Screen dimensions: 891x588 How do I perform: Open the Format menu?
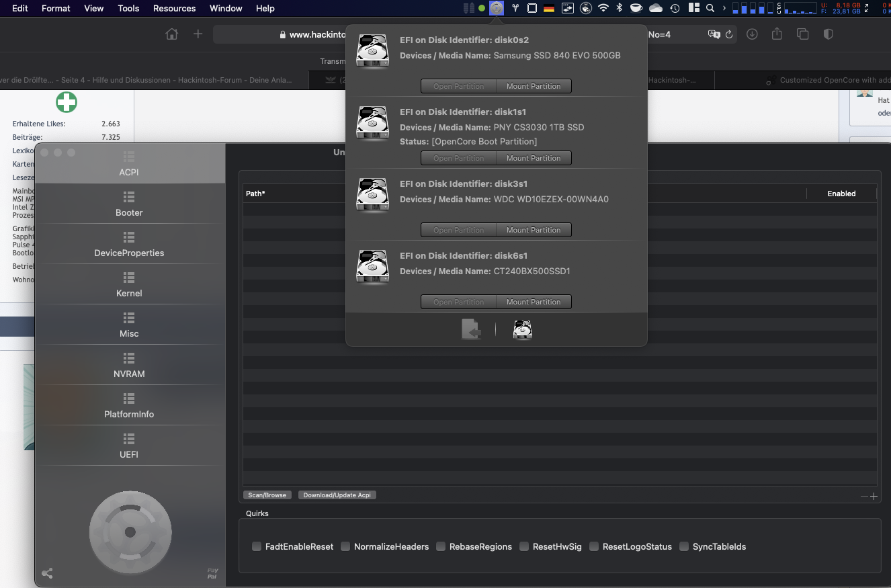pyautogui.click(x=56, y=8)
